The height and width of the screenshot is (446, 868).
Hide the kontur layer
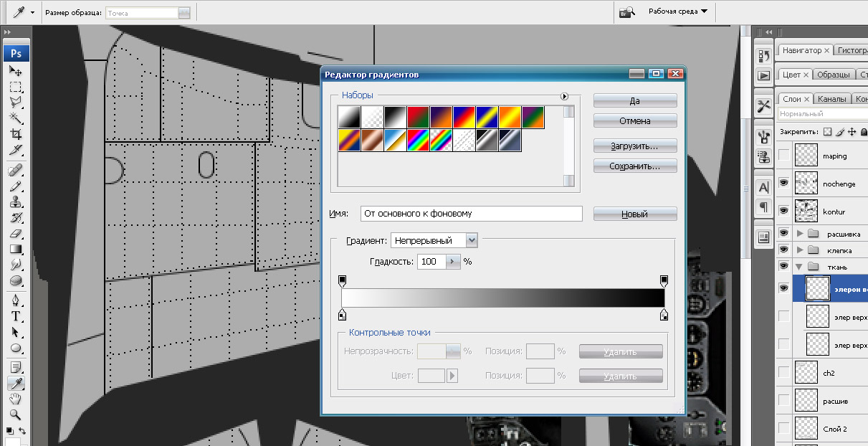tap(783, 212)
